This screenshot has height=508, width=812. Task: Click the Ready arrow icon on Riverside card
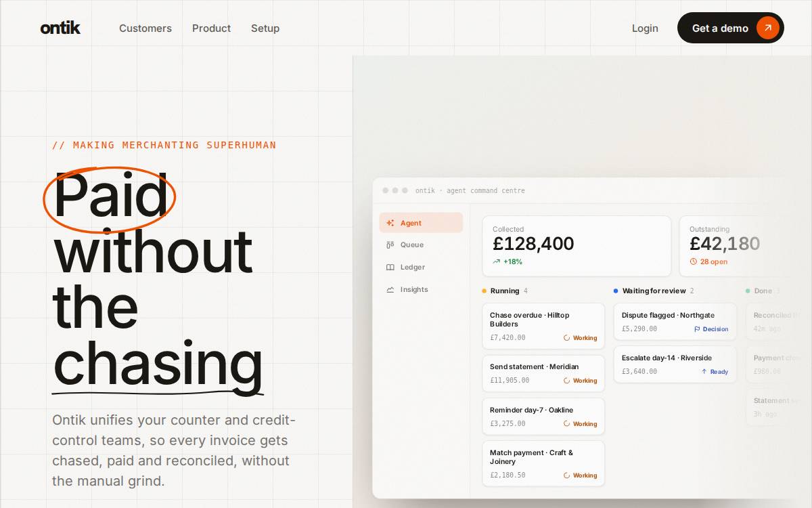[704, 372]
